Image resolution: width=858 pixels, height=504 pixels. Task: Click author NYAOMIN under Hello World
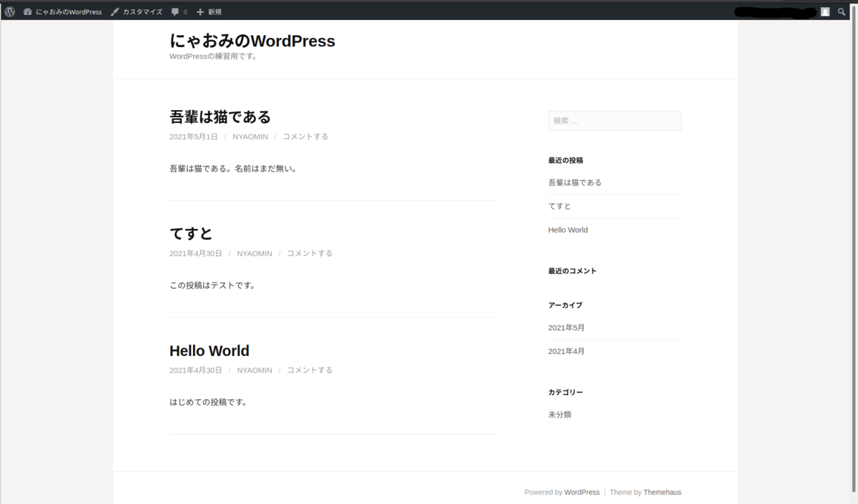point(255,370)
